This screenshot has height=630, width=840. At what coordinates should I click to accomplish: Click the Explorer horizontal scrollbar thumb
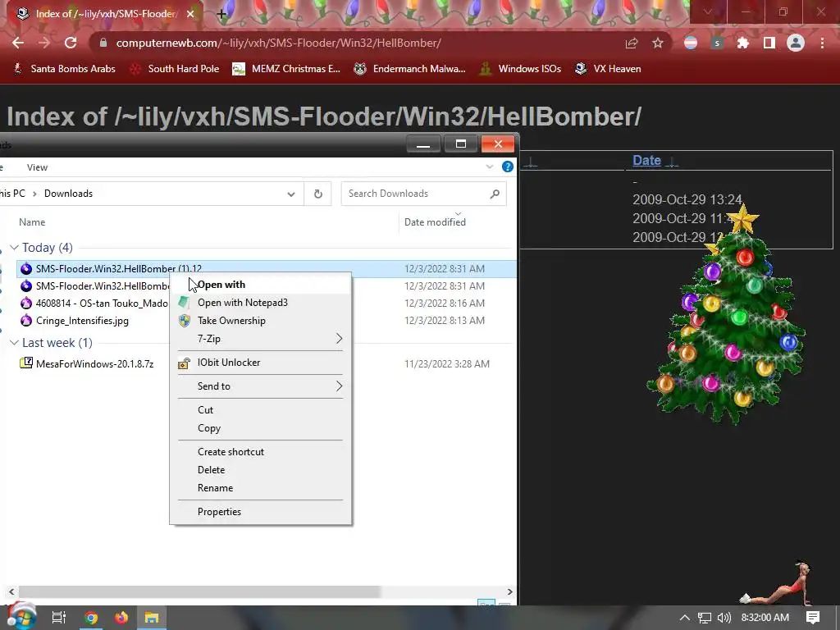(x=199, y=591)
